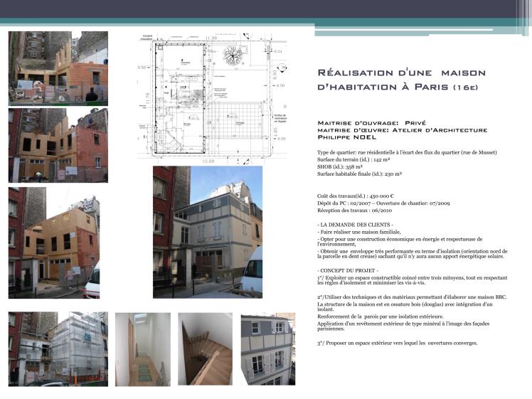The height and width of the screenshot is (399, 532).
Task: Select the 'Dépôt du PC : 02/2007' line
Action: point(383,203)
